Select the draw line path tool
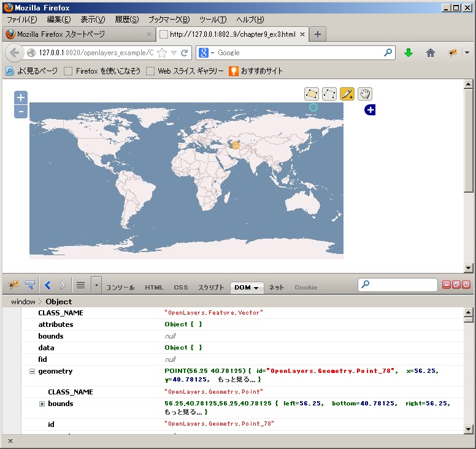Screen dimensions: 476x449 click(329, 94)
